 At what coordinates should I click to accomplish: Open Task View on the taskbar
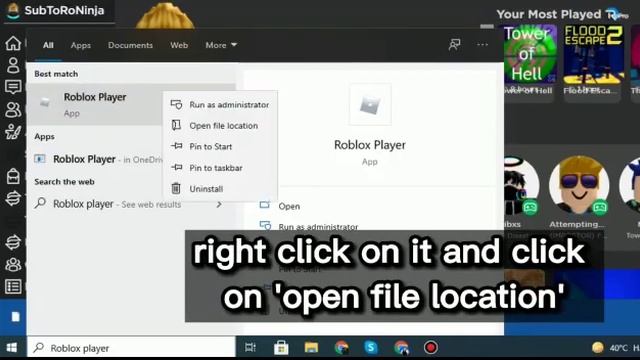tap(250, 348)
